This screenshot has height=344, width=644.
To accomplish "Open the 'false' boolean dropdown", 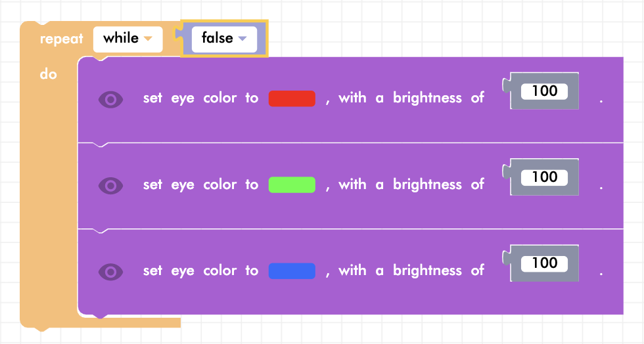I will click(x=224, y=39).
